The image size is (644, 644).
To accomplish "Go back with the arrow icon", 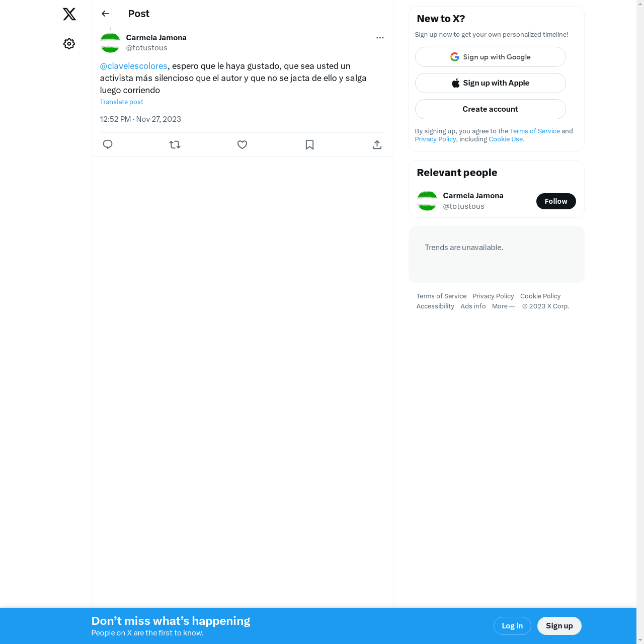I will coord(105,14).
